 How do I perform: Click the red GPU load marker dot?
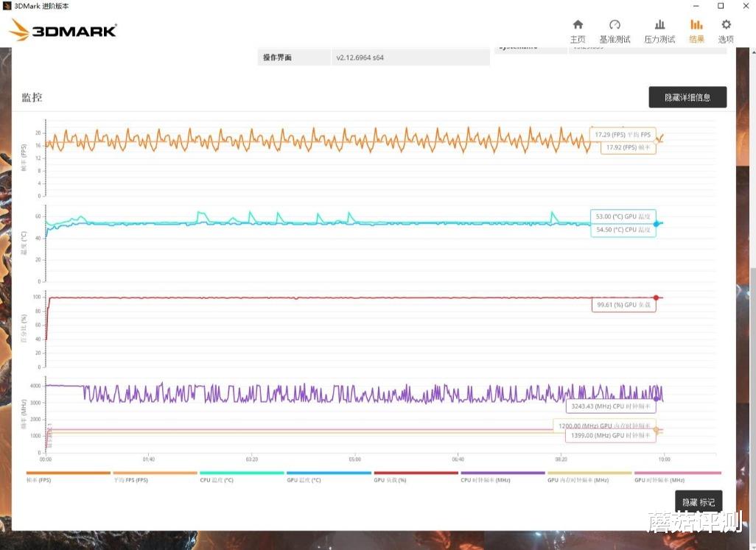[657, 297]
